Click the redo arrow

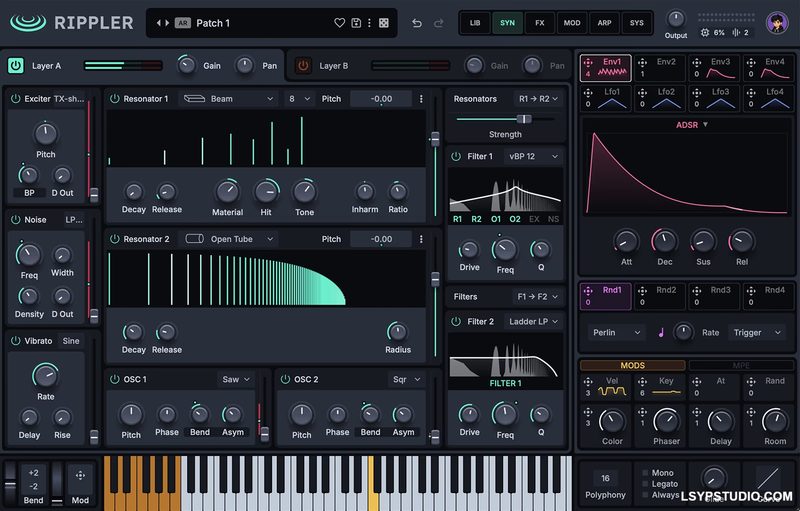coord(438,23)
